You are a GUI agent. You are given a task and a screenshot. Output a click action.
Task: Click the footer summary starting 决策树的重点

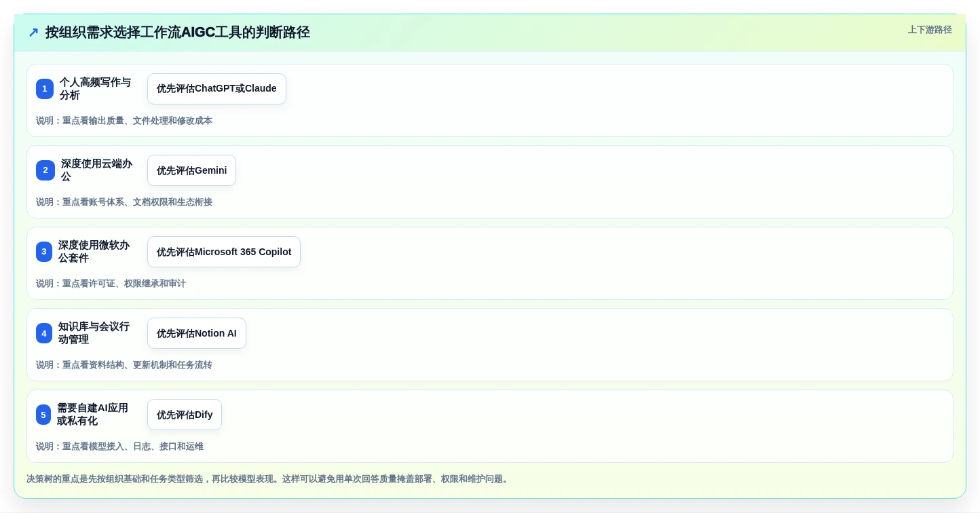269,479
